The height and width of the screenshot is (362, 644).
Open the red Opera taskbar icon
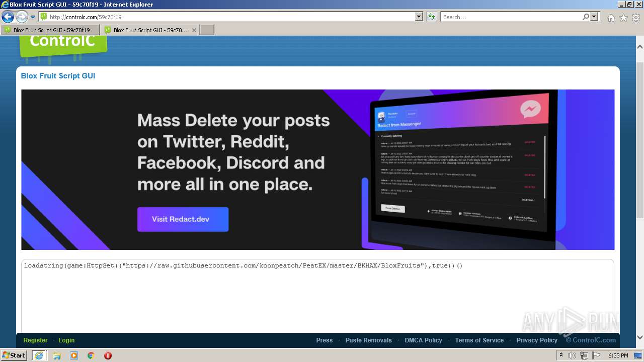point(108,355)
